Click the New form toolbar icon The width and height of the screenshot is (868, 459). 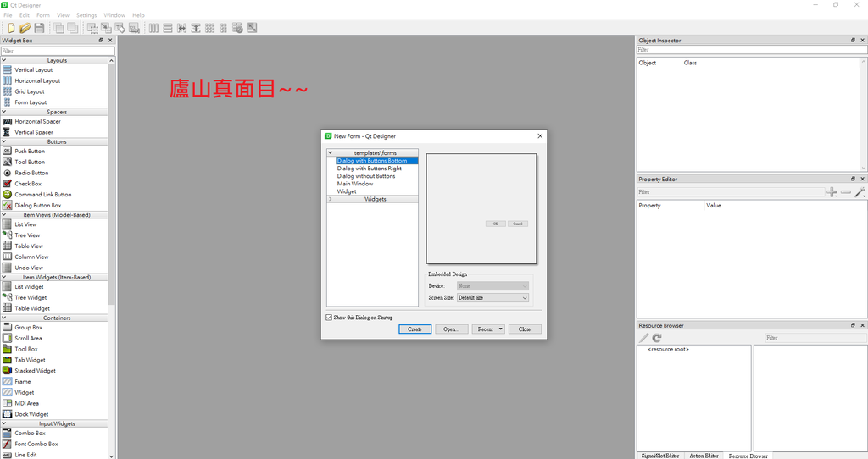click(x=11, y=28)
